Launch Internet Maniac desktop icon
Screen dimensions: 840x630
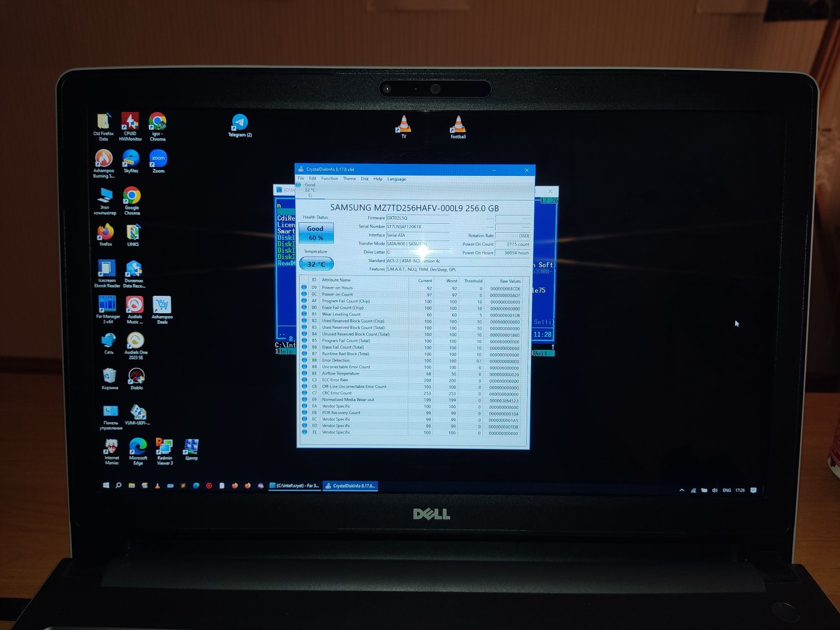click(x=112, y=452)
